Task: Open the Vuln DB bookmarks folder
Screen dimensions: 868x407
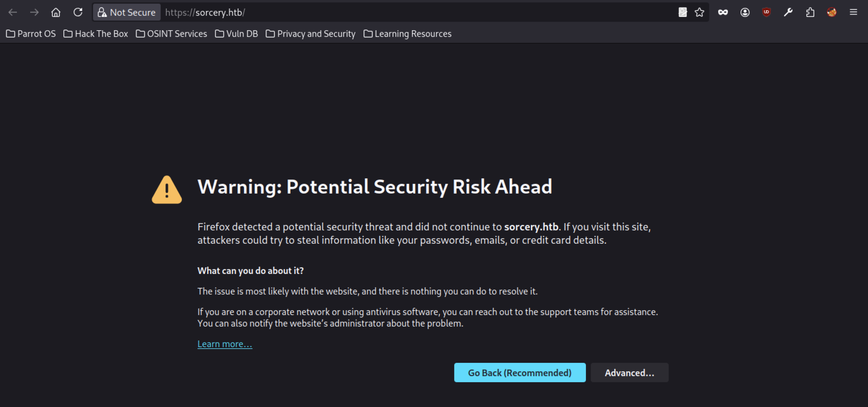Action: pyautogui.click(x=236, y=34)
